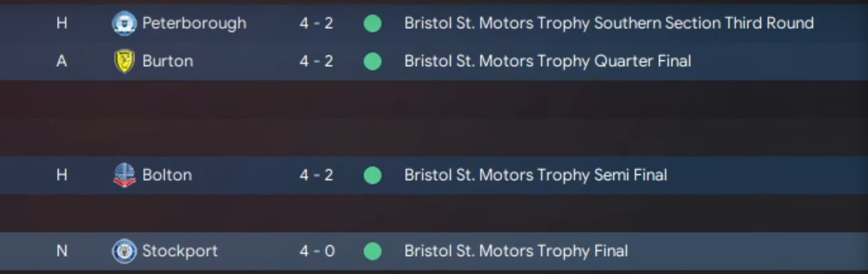Open Bristol St. Motors Trophy Semi Final

pyautogui.click(x=535, y=175)
